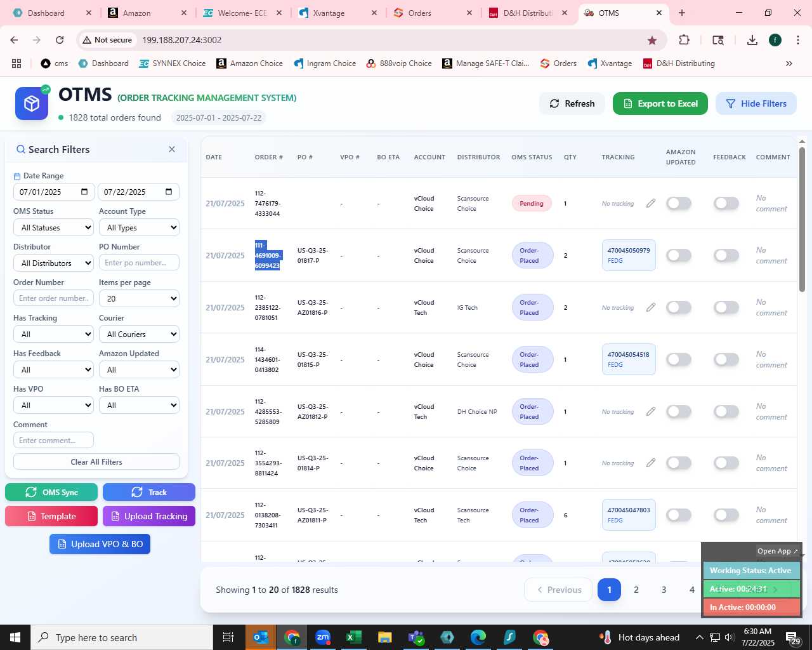This screenshot has height=650, width=812.
Task: Switch to the D&H Distributing browser tab
Action: tap(528, 13)
